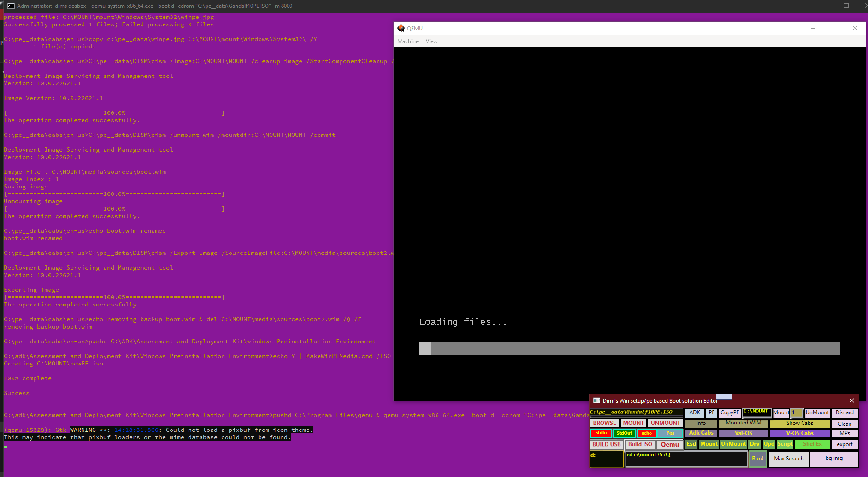Click the export control

pos(844,444)
